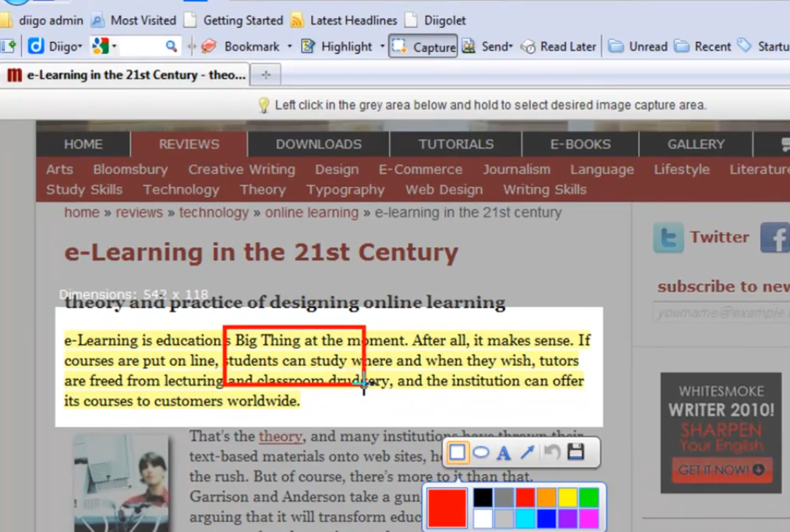Select the arrow annotation tool
Image resolution: width=790 pixels, height=532 pixels.
[x=528, y=452]
